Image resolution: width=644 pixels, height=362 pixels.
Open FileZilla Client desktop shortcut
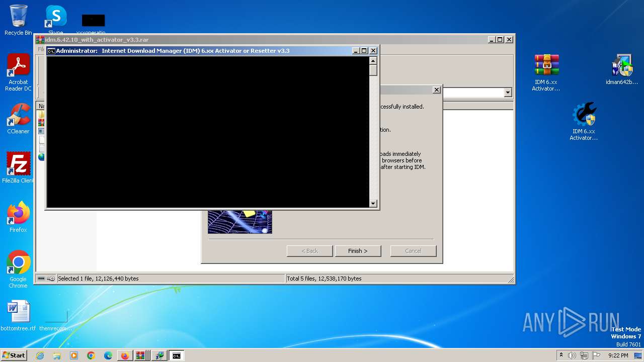(19, 168)
